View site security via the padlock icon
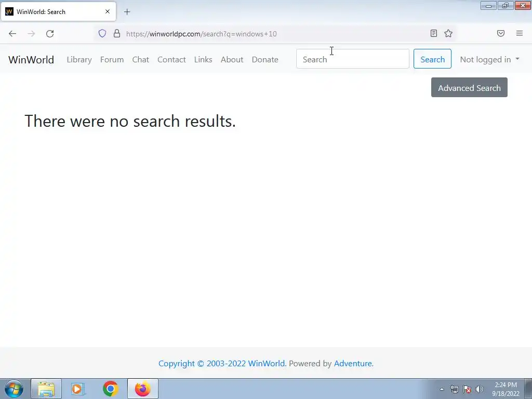 pyautogui.click(x=117, y=33)
